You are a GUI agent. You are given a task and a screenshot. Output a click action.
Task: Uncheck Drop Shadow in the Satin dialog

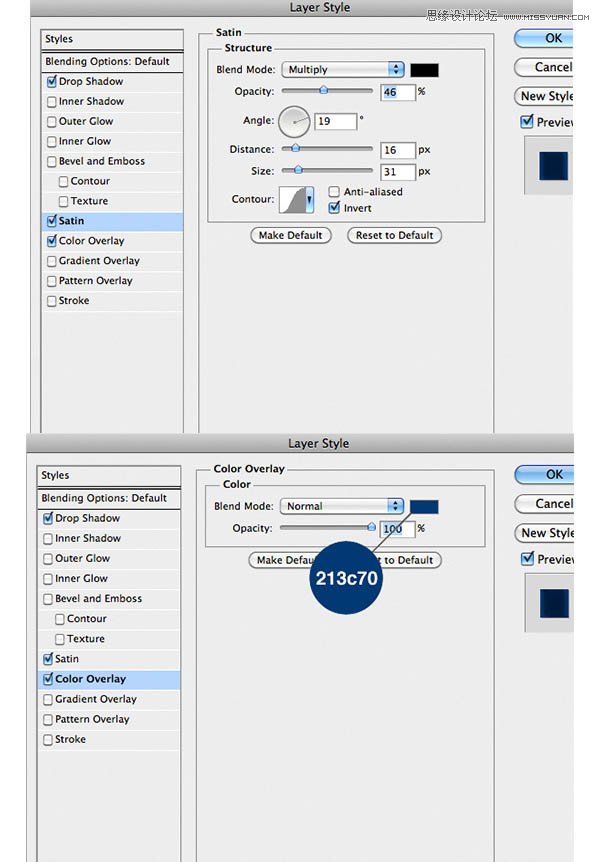click(x=52, y=81)
